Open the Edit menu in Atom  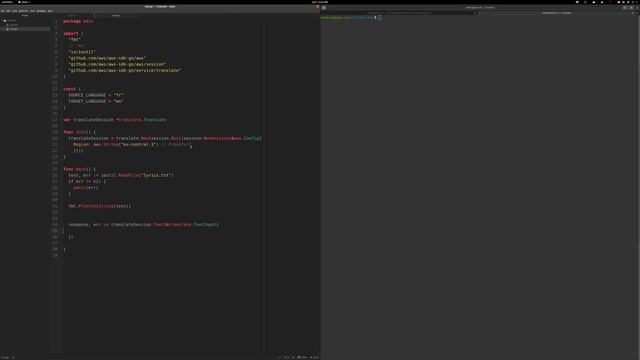click(8, 11)
